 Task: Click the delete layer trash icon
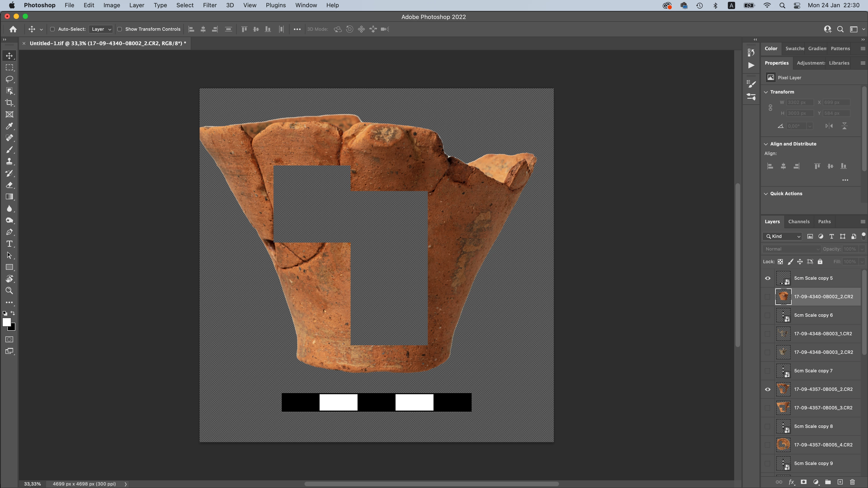(x=852, y=482)
